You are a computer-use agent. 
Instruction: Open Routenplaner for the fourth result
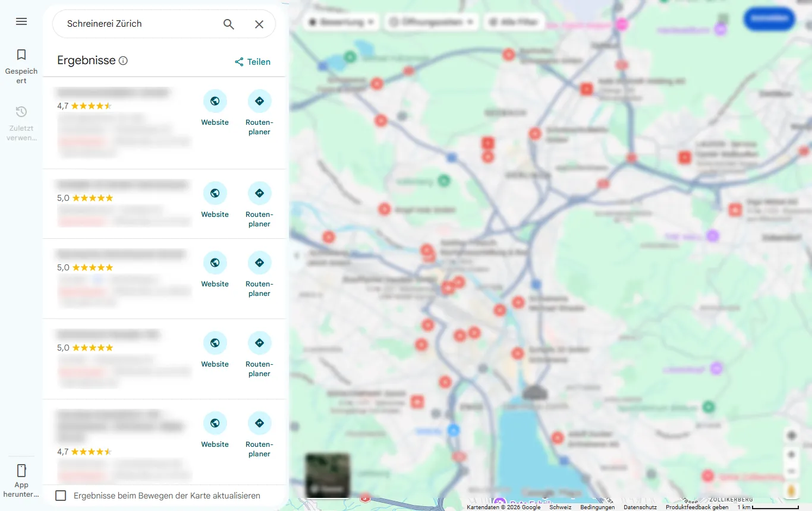click(259, 355)
